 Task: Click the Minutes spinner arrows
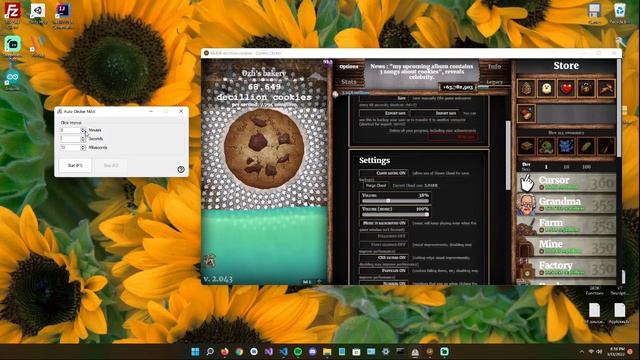83,130
